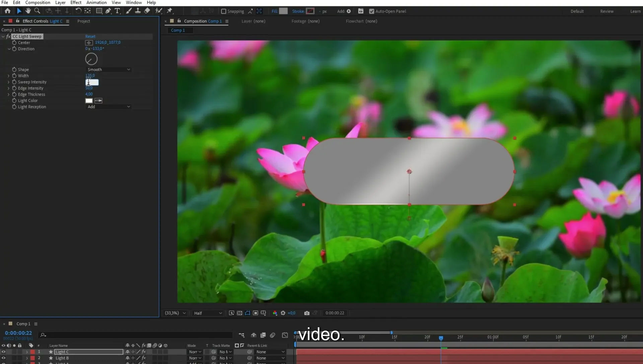The height and width of the screenshot is (364, 643).
Task: Open the Light Color white swatch
Action: pyautogui.click(x=89, y=100)
